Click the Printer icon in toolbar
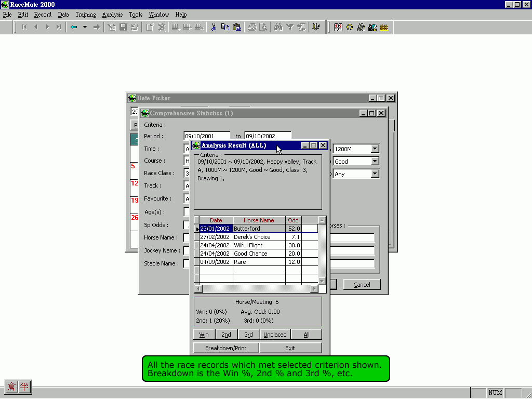Viewport: 532px width, 399px height. (x=252, y=27)
